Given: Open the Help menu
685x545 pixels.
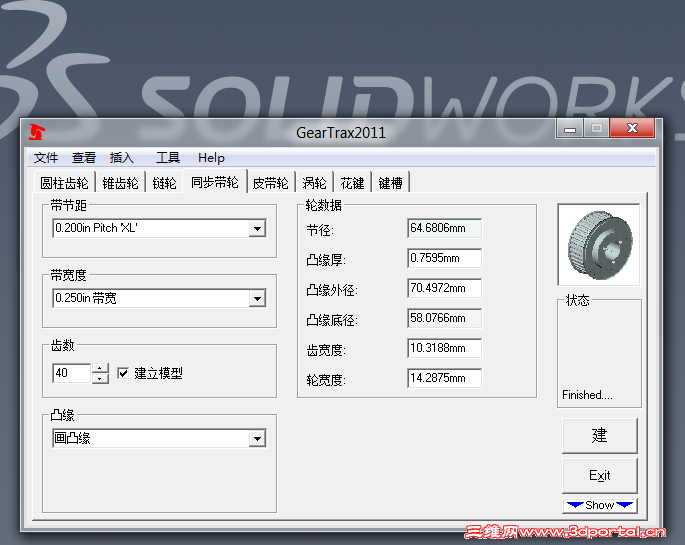Looking at the screenshot, I should click(x=211, y=158).
